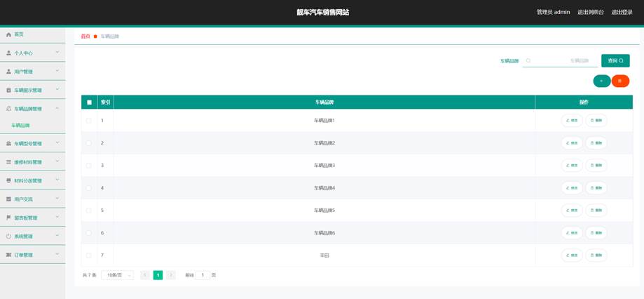Go to previous page arrow in pagination
The width and height of the screenshot is (644, 299).
tap(145, 275)
